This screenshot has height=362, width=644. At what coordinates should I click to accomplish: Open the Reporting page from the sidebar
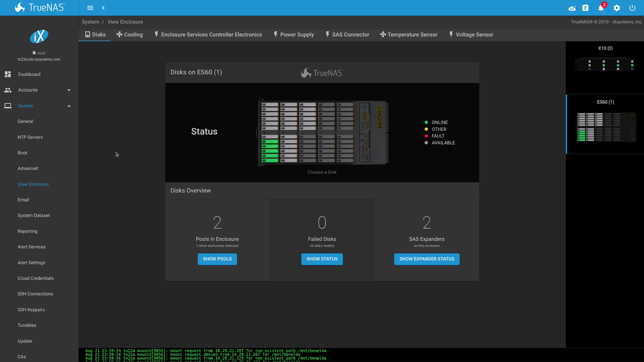point(27,231)
